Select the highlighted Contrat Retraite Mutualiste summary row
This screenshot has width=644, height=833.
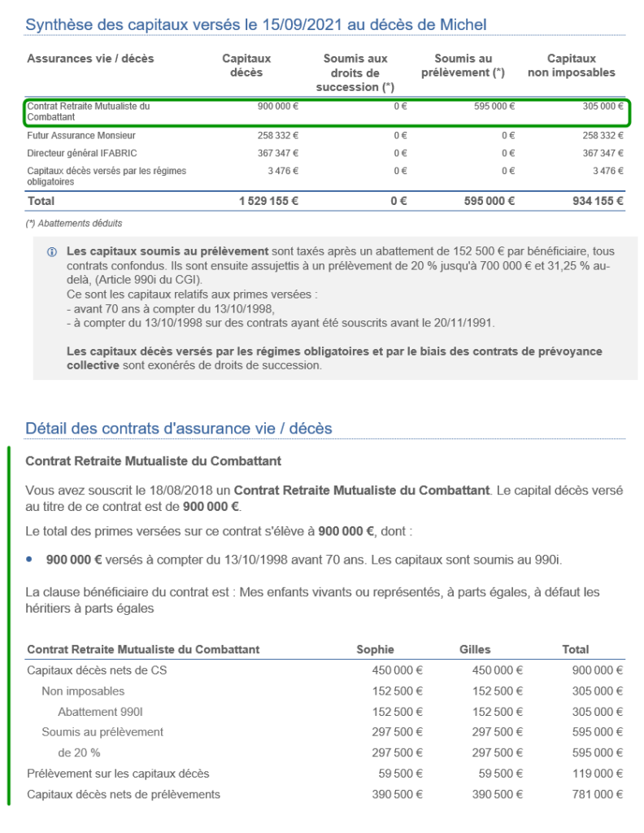pos(325,111)
